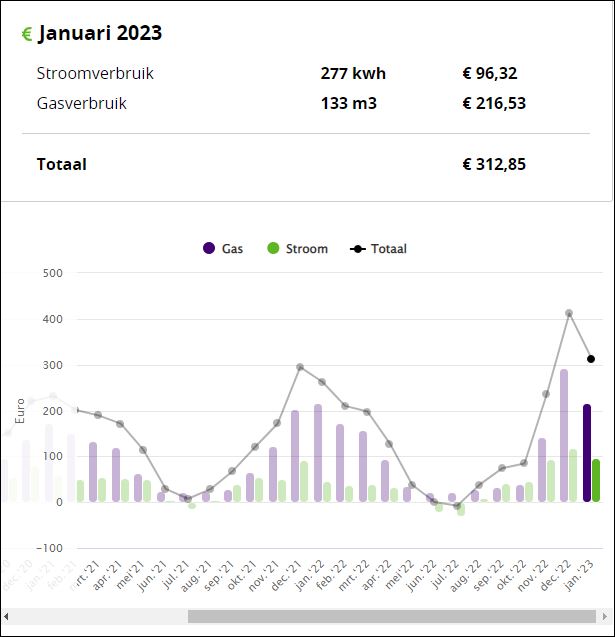Click the peak Totaal point at dec. '22
The width and height of the screenshot is (615, 637).
pos(569,313)
